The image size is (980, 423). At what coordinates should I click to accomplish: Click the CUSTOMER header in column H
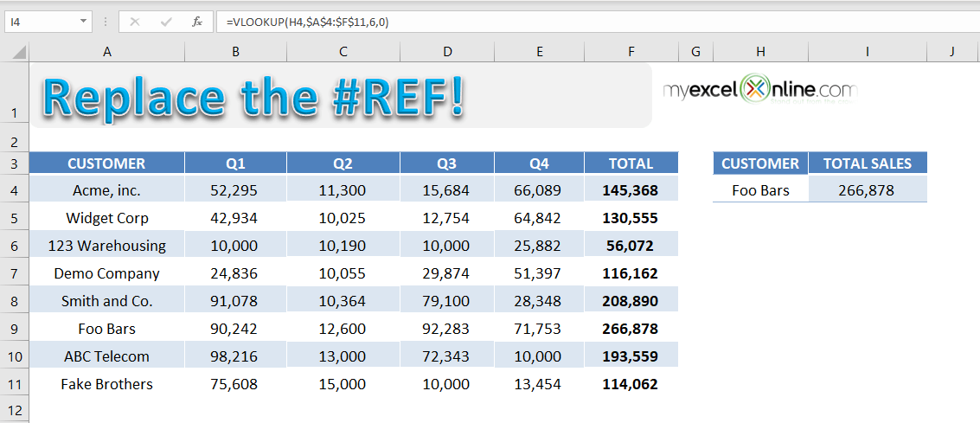[760, 163]
